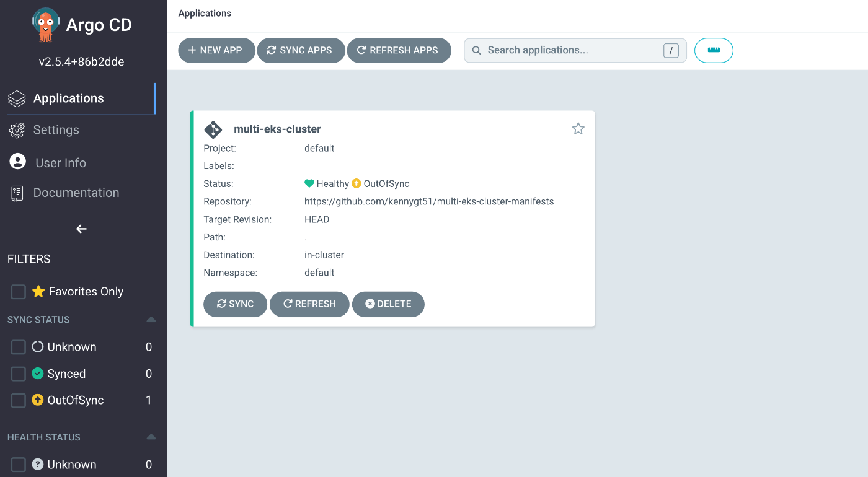Open Applications in the sidebar

point(81,98)
